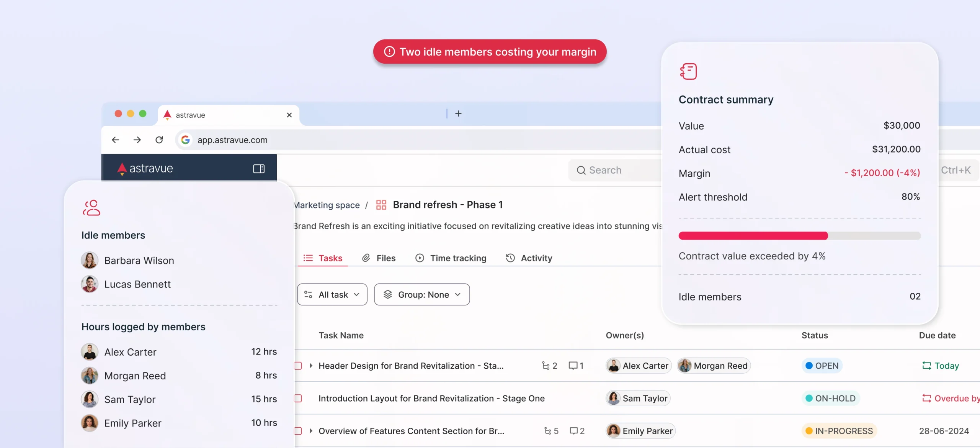This screenshot has width=980, height=448.
Task: Click the Google icon in the address bar
Action: pyautogui.click(x=185, y=140)
